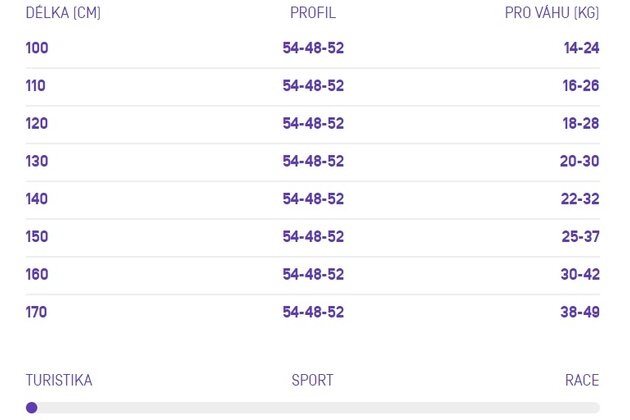Click weight range 25-37
This screenshot has width=630, height=420.
click(x=581, y=236)
